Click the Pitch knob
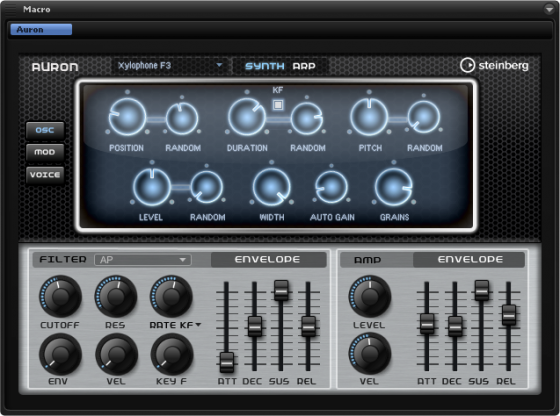Viewport: 560px width, 416px height. click(369, 117)
